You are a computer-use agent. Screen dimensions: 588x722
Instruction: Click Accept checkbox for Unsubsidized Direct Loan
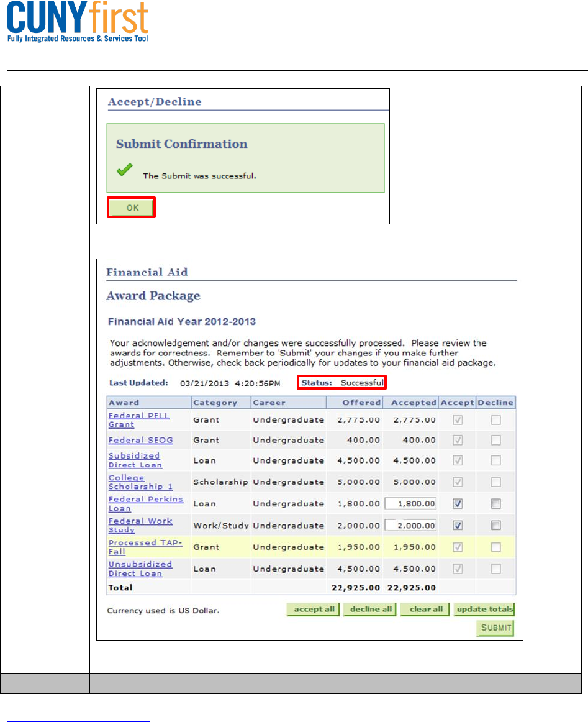[458, 569]
